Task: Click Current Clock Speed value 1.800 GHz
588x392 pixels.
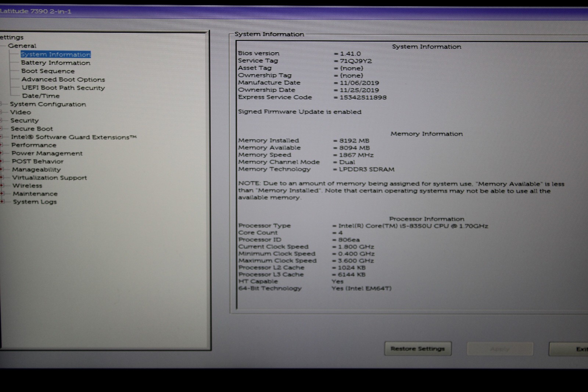Action: point(356,247)
